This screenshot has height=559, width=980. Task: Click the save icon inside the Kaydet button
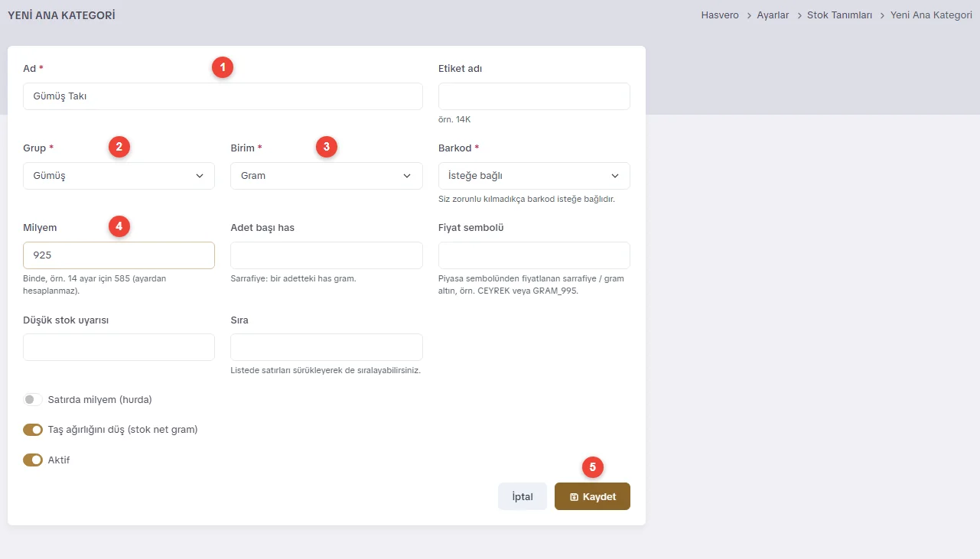coord(574,497)
